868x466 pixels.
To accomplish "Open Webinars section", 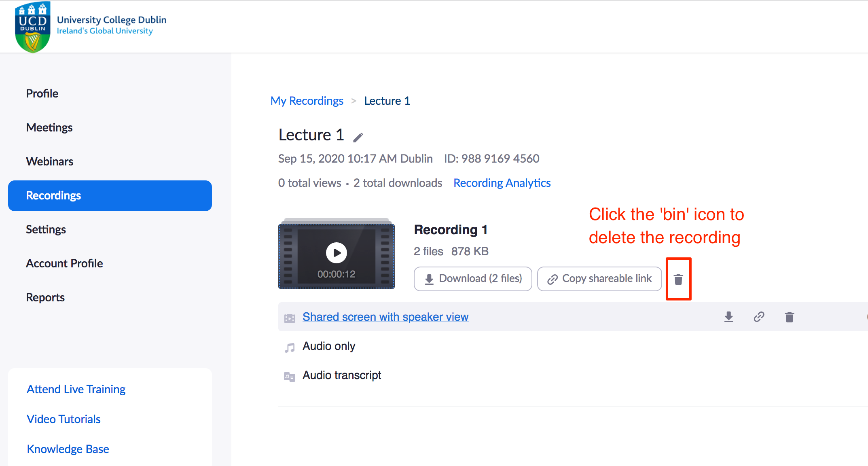I will pyautogui.click(x=50, y=161).
